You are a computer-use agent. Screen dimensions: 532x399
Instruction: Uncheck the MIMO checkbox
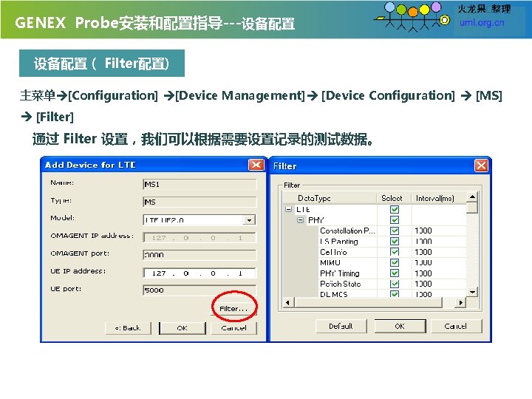395,262
